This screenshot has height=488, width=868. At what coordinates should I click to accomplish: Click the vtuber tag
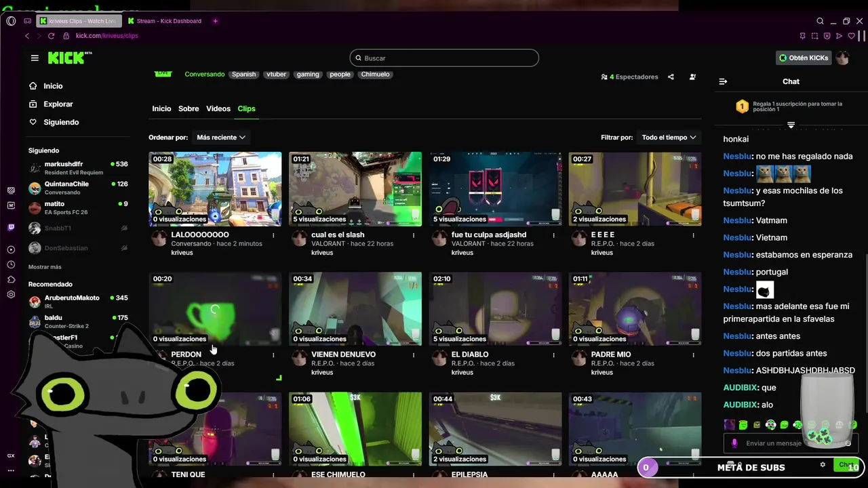click(x=276, y=75)
